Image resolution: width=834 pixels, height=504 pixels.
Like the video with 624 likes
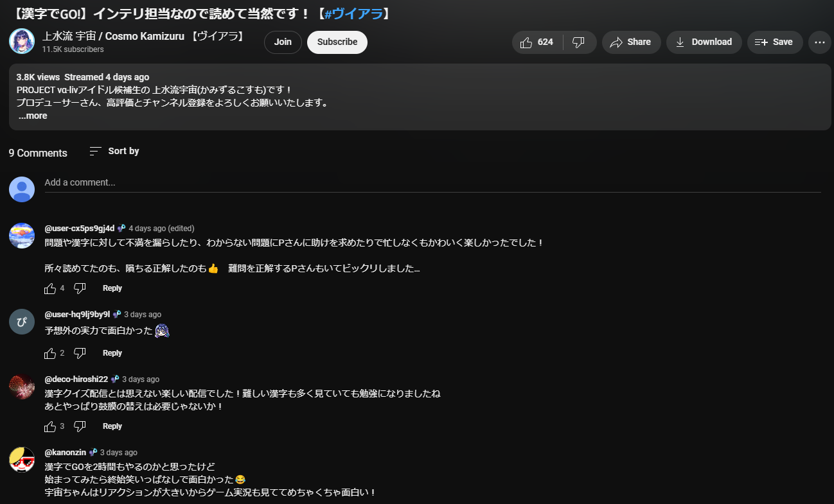[537, 42]
